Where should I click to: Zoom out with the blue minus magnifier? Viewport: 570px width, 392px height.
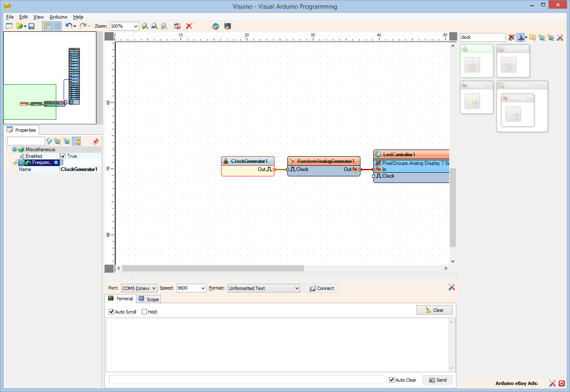click(155, 26)
